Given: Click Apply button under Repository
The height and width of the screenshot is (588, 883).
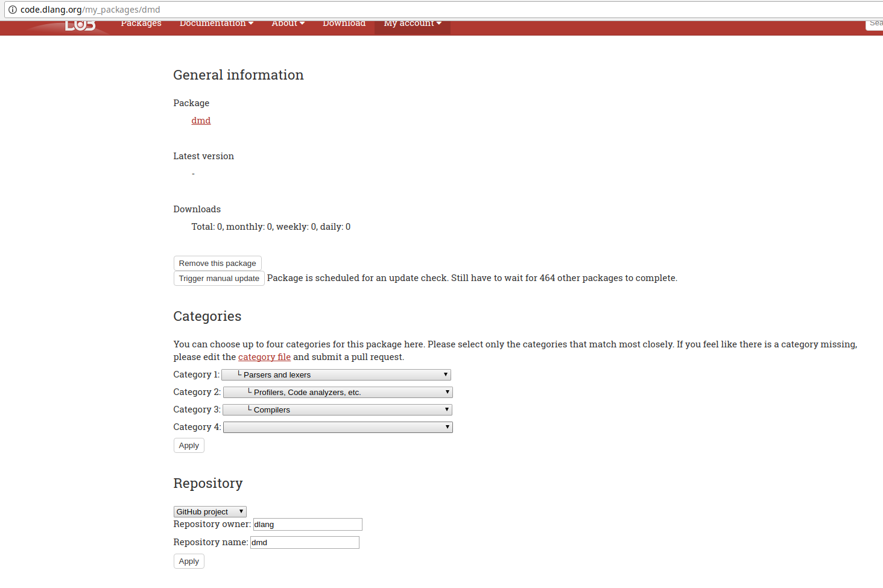Looking at the screenshot, I should click(x=189, y=561).
